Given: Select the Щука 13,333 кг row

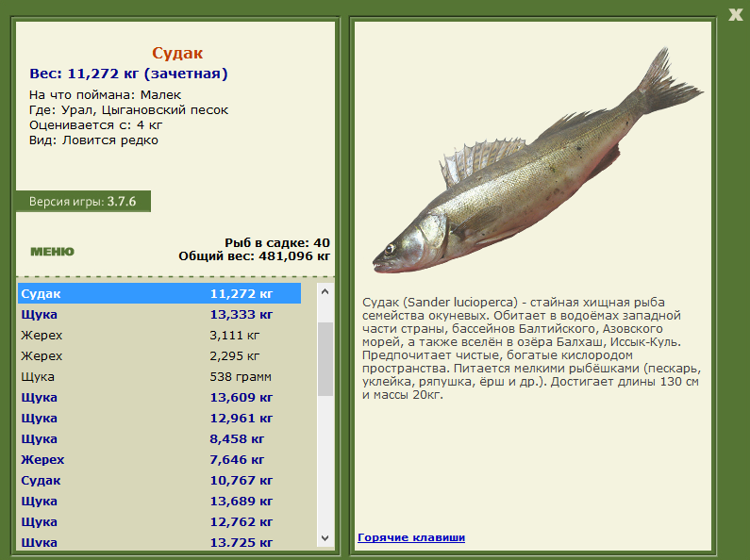Looking at the screenshot, I should tap(159, 314).
